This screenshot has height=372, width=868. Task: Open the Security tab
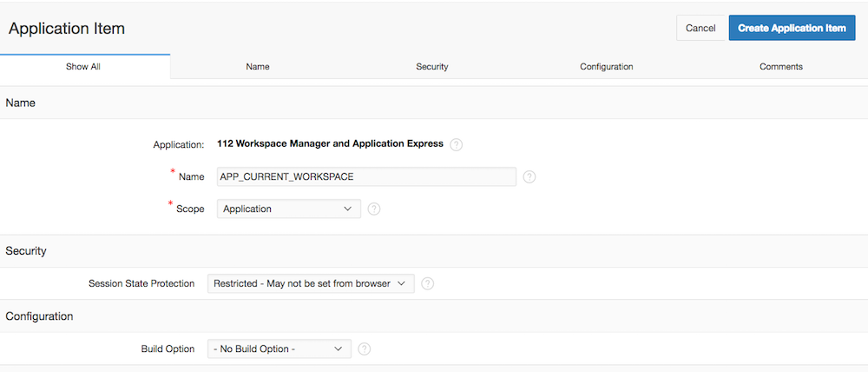pos(431,67)
